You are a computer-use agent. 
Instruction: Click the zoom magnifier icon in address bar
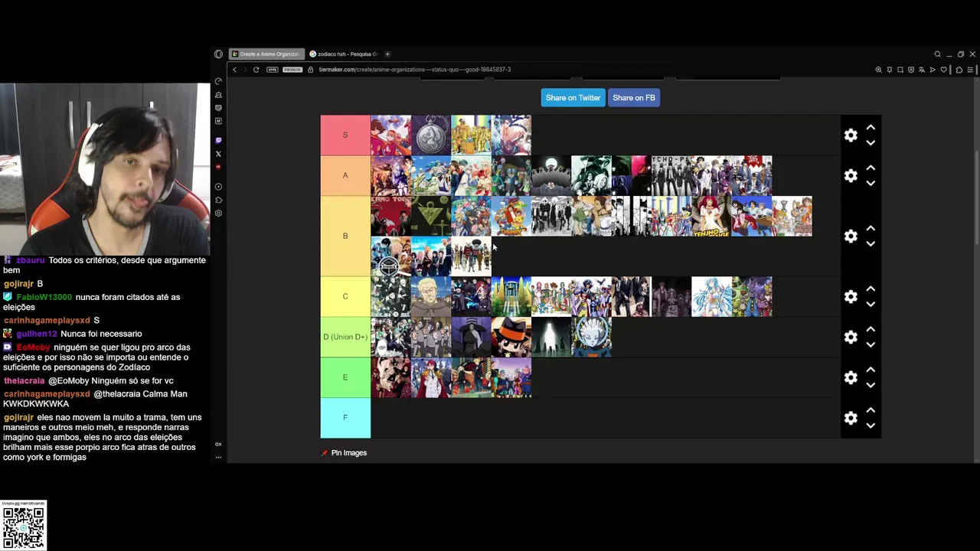coord(878,70)
